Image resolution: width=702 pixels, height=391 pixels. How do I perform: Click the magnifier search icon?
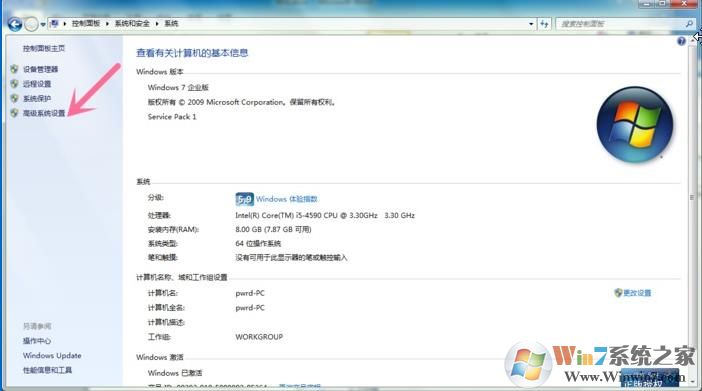pyautogui.click(x=689, y=24)
